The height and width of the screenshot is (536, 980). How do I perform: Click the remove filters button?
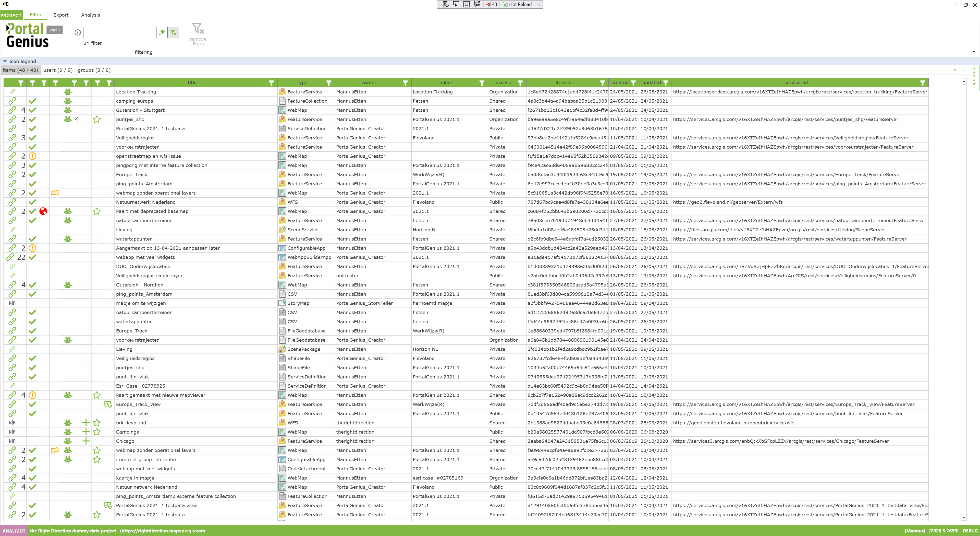pyautogui.click(x=198, y=34)
